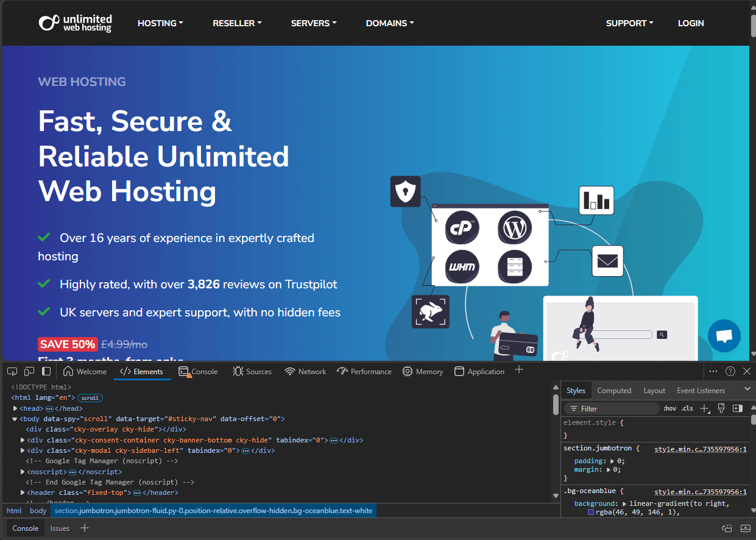Open the Sources tab

pyautogui.click(x=252, y=371)
